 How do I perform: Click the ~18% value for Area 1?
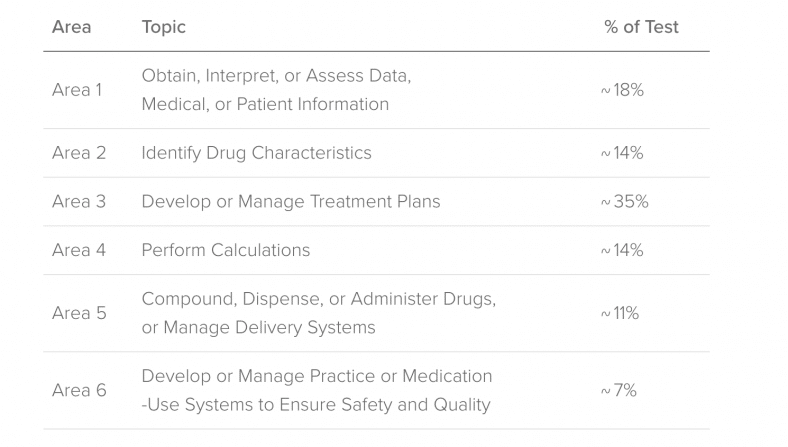pyautogui.click(x=622, y=90)
